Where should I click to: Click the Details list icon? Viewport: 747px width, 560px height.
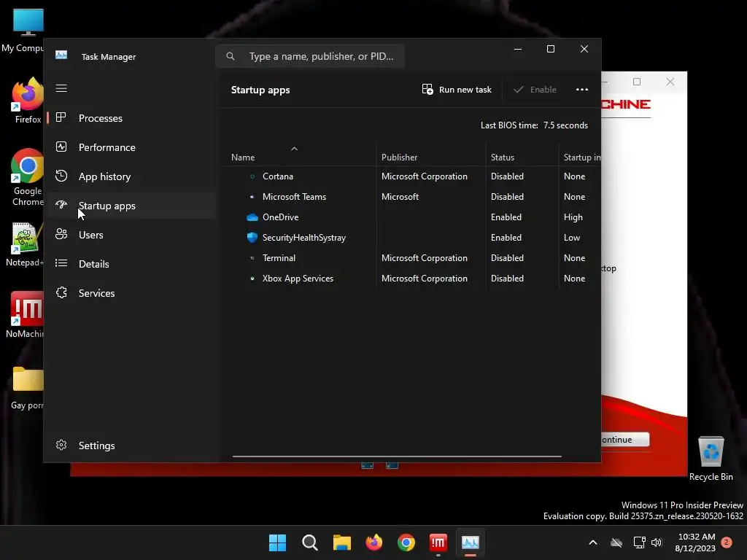61,263
